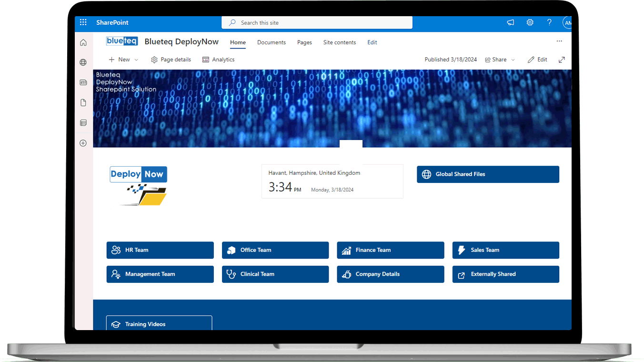This screenshot has width=644, height=362.
Task: Open the news icon in left rail
Action: point(83,82)
